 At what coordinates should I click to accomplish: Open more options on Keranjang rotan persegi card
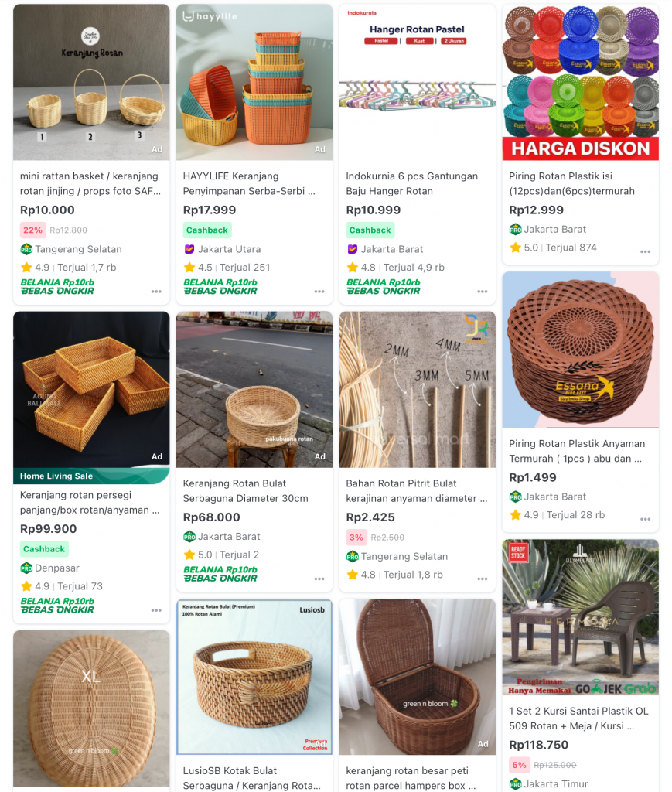tap(156, 610)
